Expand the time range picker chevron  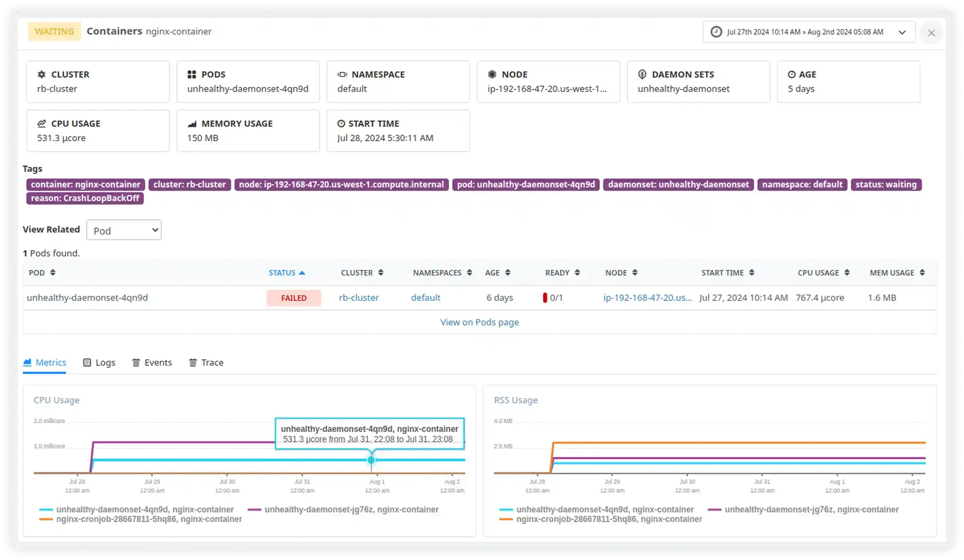click(903, 32)
